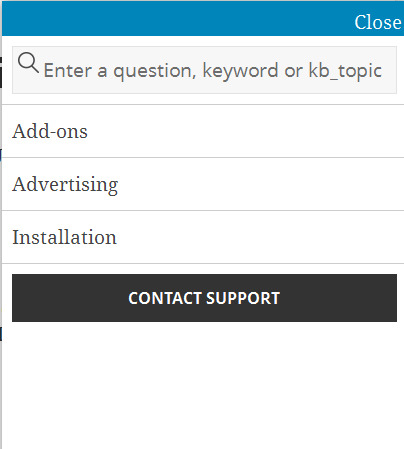Open the Installation help topic
The width and height of the screenshot is (404, 449).
tap(64, 237)
